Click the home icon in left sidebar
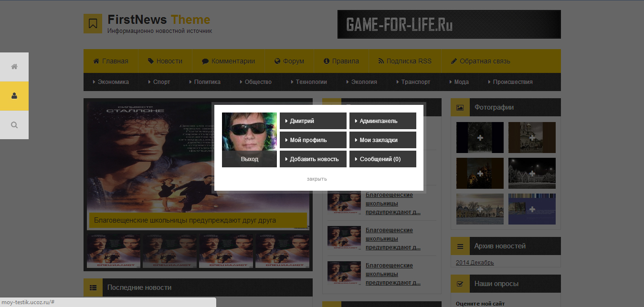 pyautogui.click(x=14, y=67)
